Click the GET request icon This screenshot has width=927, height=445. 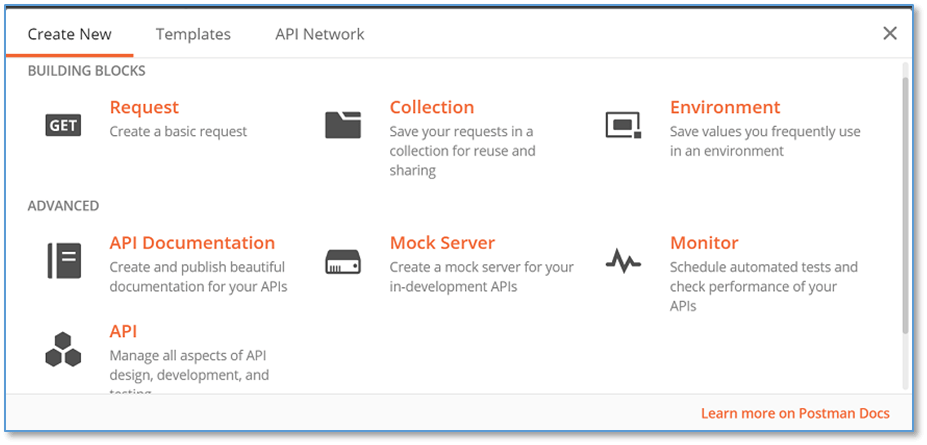coord(63,125)
